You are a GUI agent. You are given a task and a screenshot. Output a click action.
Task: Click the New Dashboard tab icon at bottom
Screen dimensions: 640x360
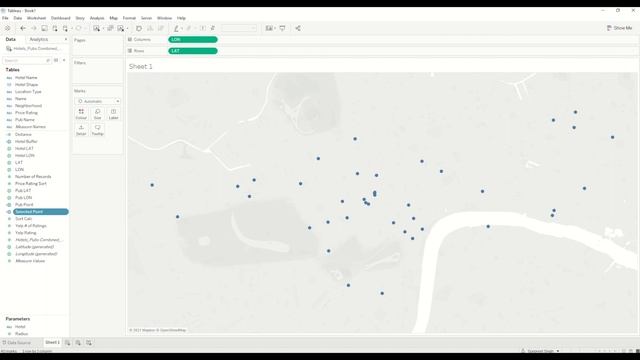[78, 343]
